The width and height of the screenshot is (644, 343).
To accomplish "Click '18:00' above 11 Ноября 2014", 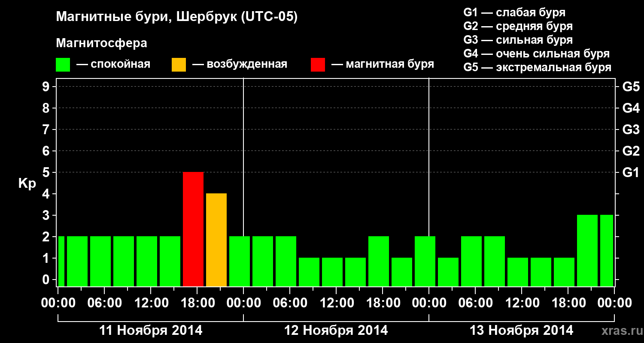I will click(x=197, y=303).
